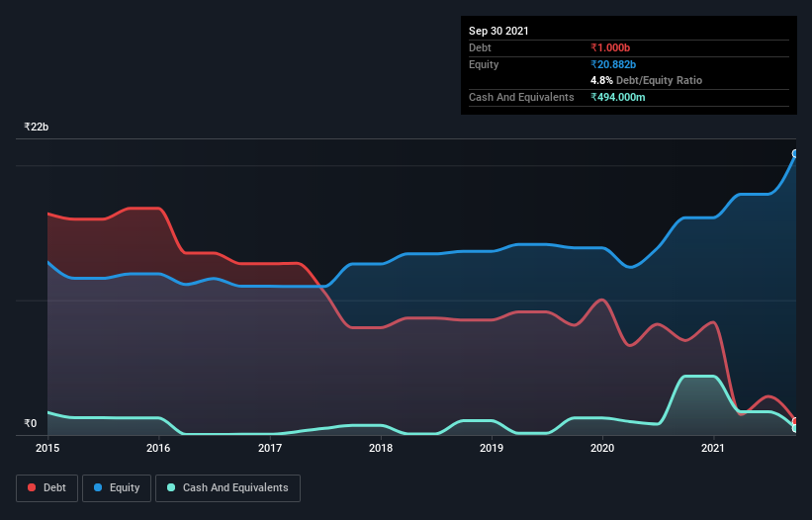Click the ₹0 y-axis label

pyautogui.click(x=31, y=423)
